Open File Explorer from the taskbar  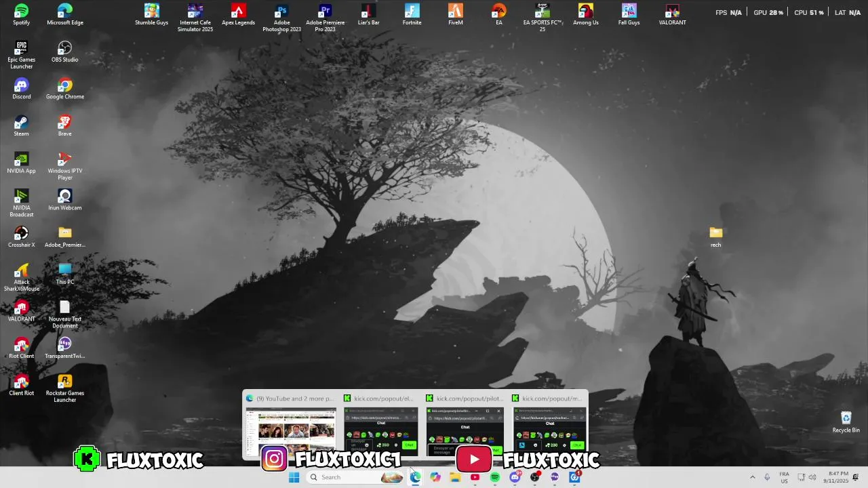455,477
